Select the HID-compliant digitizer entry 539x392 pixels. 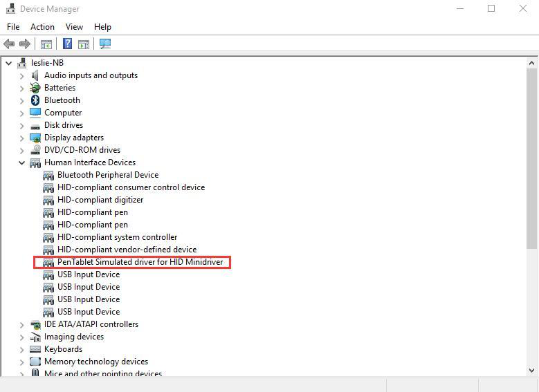coord(100,200)
